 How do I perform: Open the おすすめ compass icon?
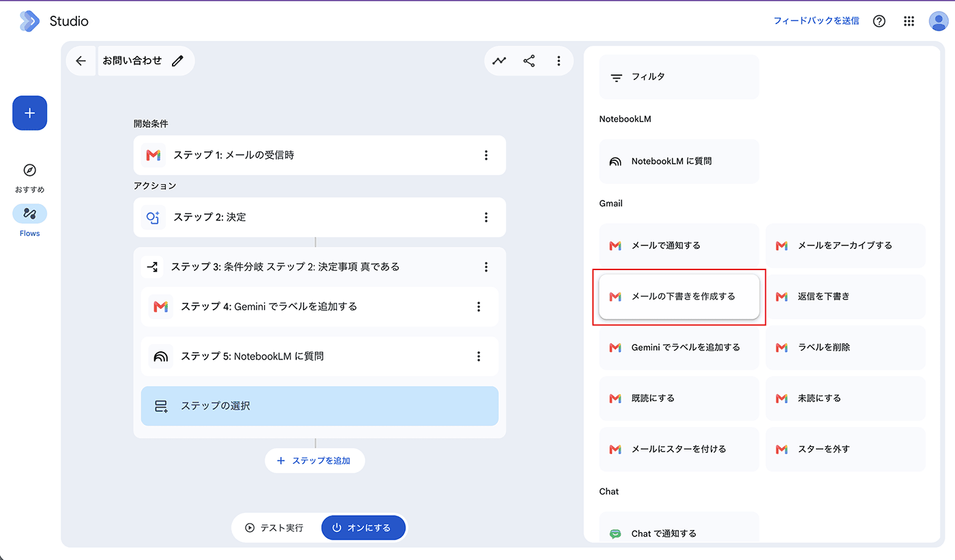point(29,171)
